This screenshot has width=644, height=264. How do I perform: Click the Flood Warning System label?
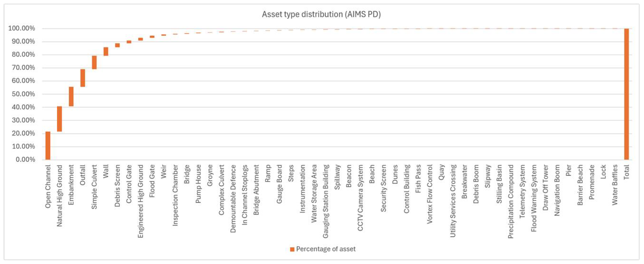click(534, 198)
